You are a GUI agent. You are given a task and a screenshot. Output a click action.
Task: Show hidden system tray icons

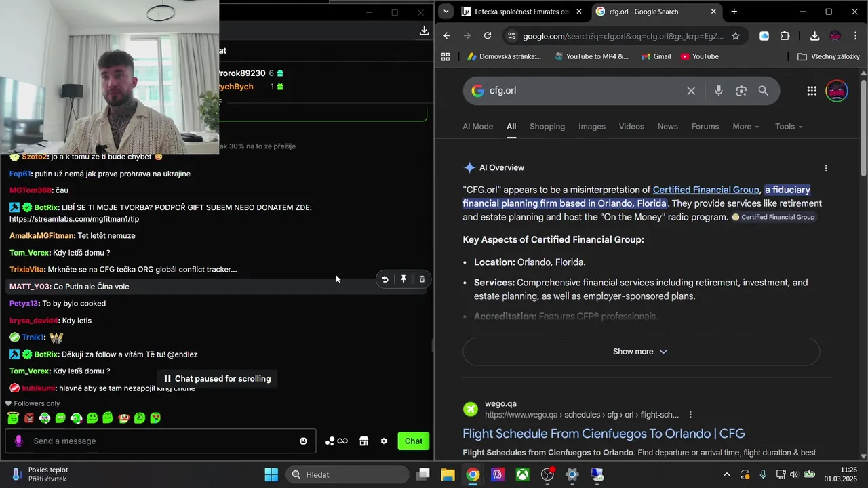coord(727,474)
